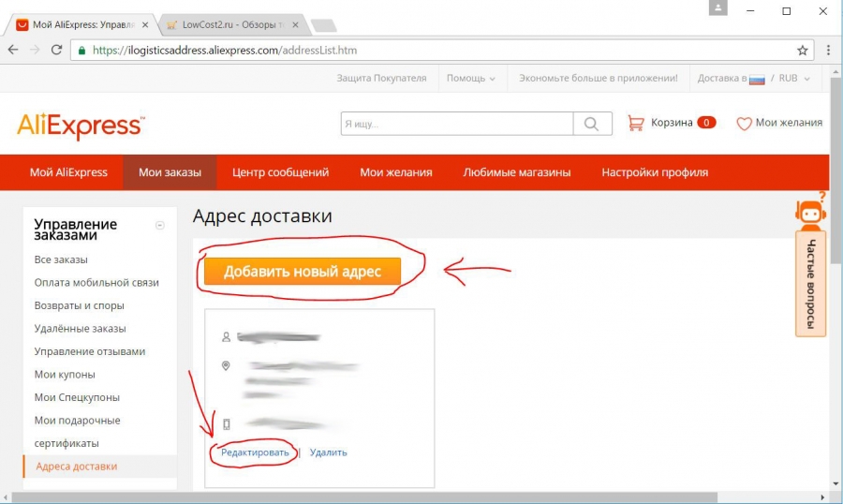The width and height of the screenshot is (843, 504).
Task: Close the LowCost2.ru tab
Action: [295, 24]
